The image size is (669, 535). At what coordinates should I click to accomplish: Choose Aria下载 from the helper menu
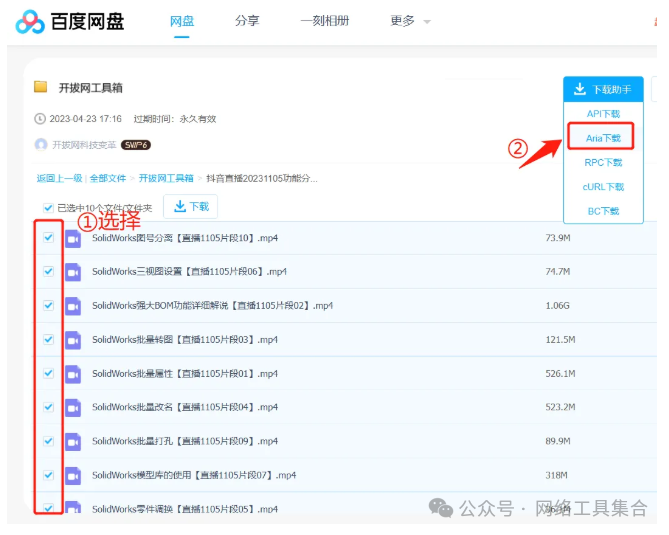tap(603, 138)
